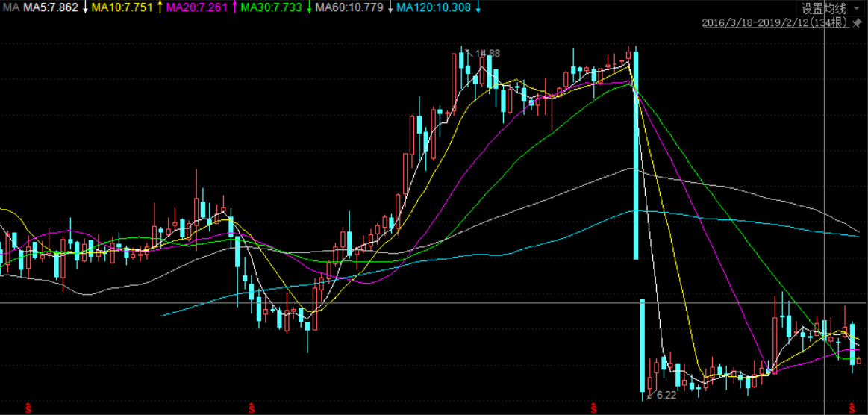The image size is (868, 415).
Task: Click the green MA30:7.733 label
Action: (x=272, y=7)
